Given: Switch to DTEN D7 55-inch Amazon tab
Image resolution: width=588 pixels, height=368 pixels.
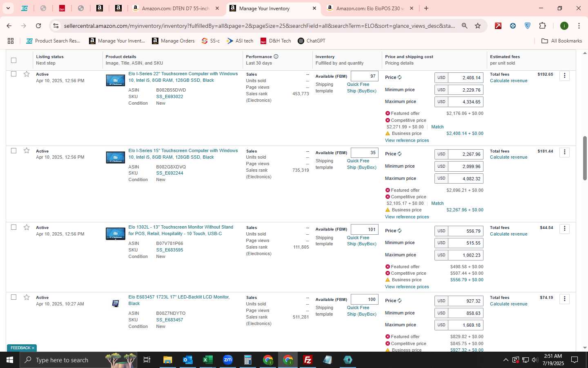Looking at the screenshot, I should [x=176, y=8].
